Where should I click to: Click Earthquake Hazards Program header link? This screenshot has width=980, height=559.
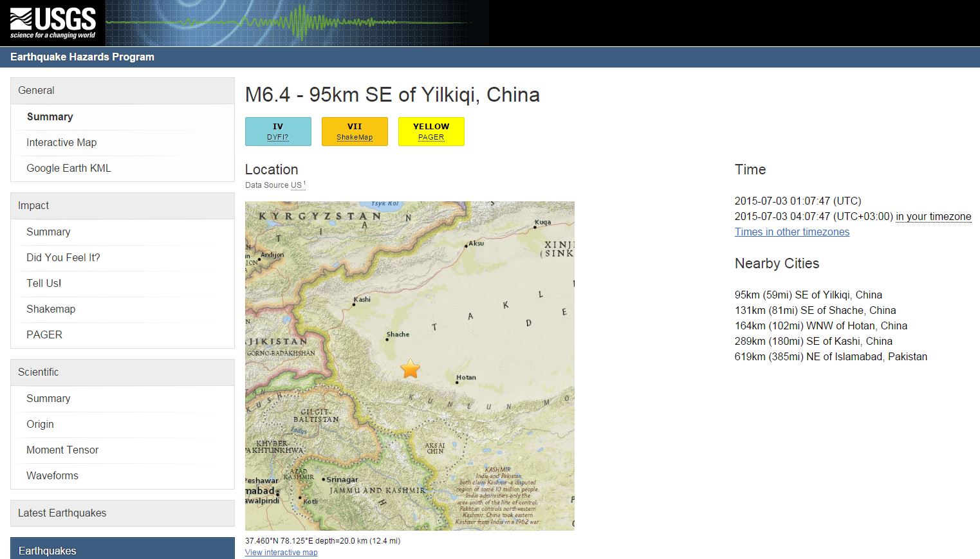click(82, 57)
